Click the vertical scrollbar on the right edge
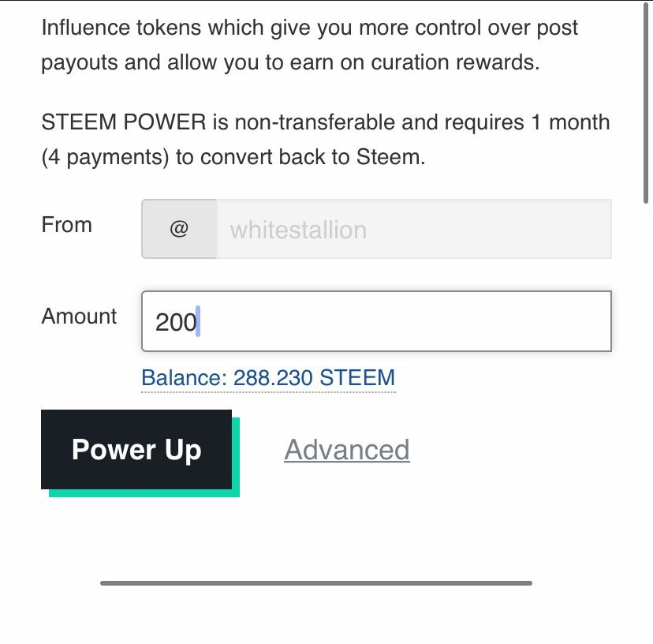Image resolution: width=653 pixels, height=644 pixels. point(648,95)
